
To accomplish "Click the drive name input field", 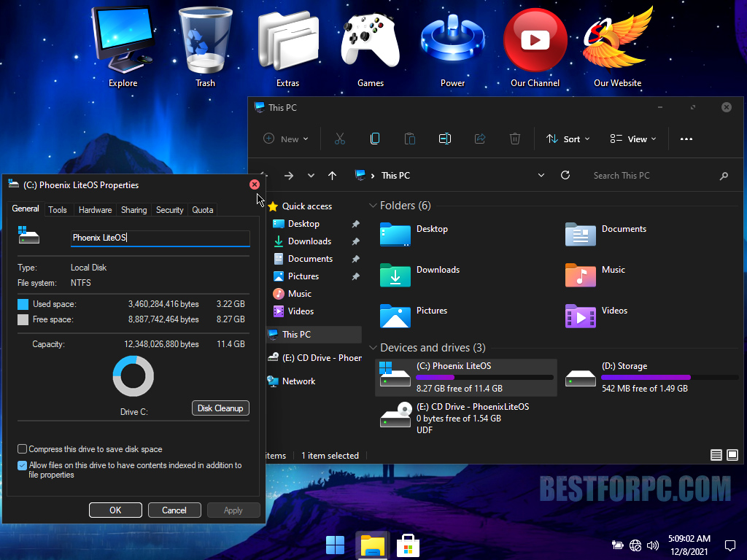I will click(x=160, y=238).
